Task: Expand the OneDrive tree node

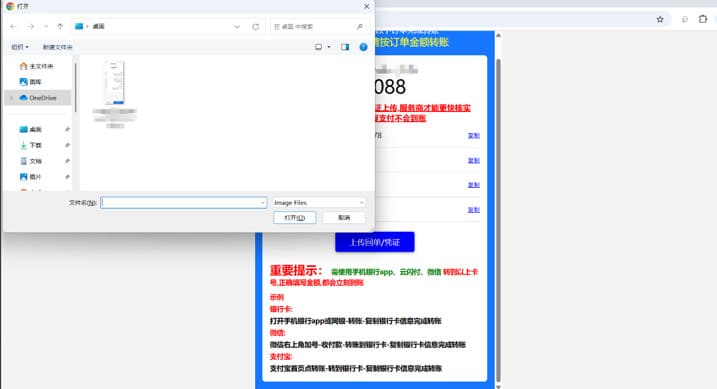Action: coord(11,98)
